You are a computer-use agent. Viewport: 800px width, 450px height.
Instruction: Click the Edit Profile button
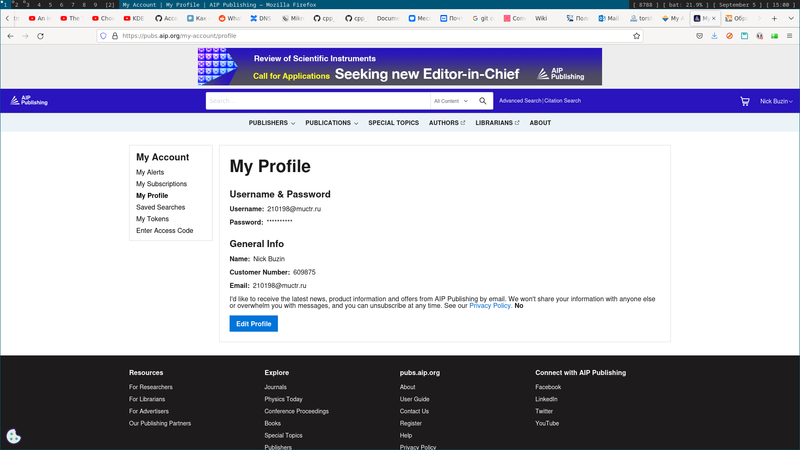point(254,323)
